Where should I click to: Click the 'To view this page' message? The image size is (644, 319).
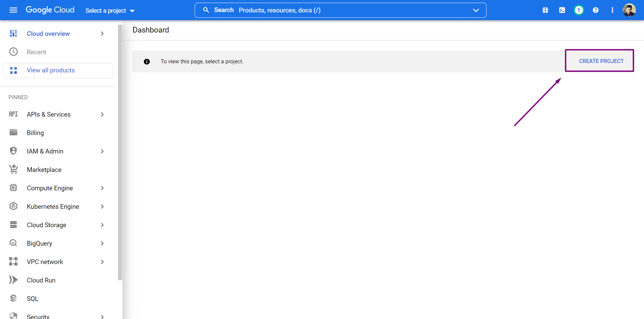[x=202, y=62]
